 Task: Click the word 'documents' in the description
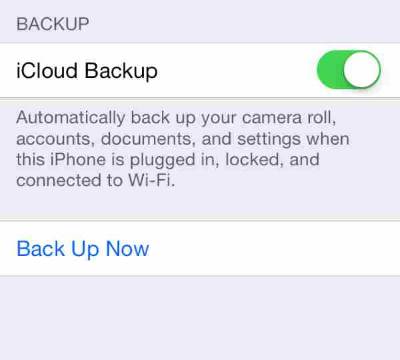coord(147,139)
